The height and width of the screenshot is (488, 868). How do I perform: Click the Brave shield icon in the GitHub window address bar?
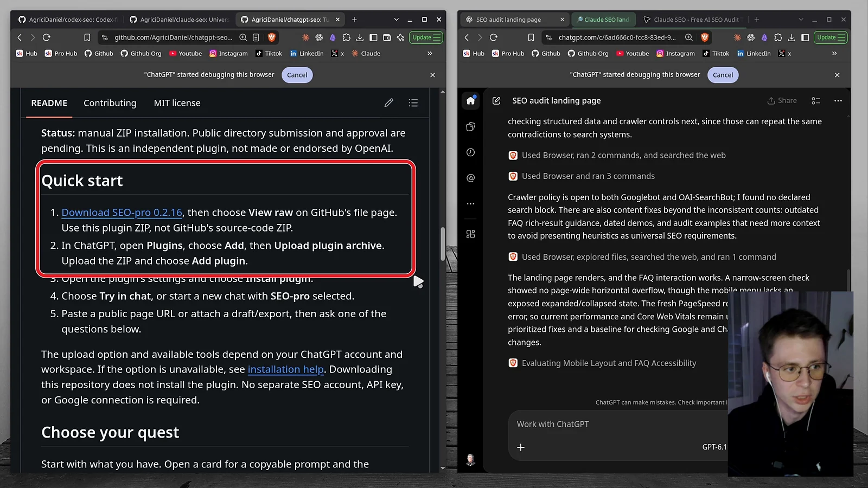(272, 37)
